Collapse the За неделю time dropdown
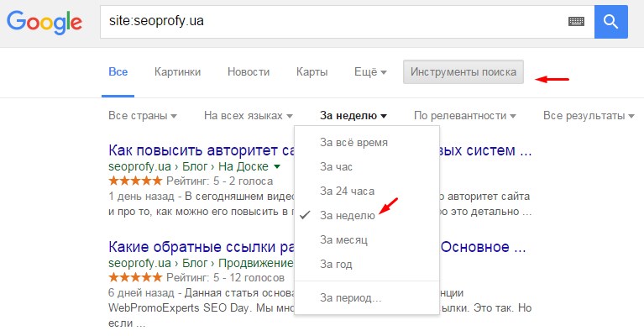This screenshot has height=336, width=644. point(353,115)
